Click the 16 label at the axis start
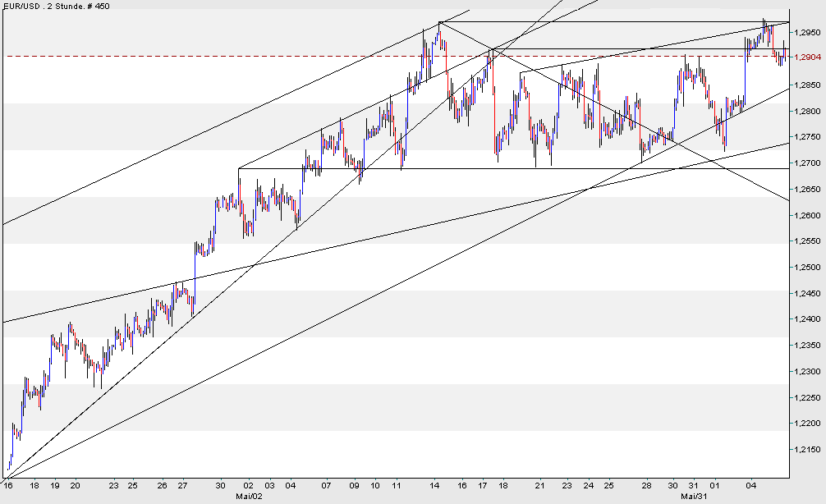826x504 pixels. 8,485
